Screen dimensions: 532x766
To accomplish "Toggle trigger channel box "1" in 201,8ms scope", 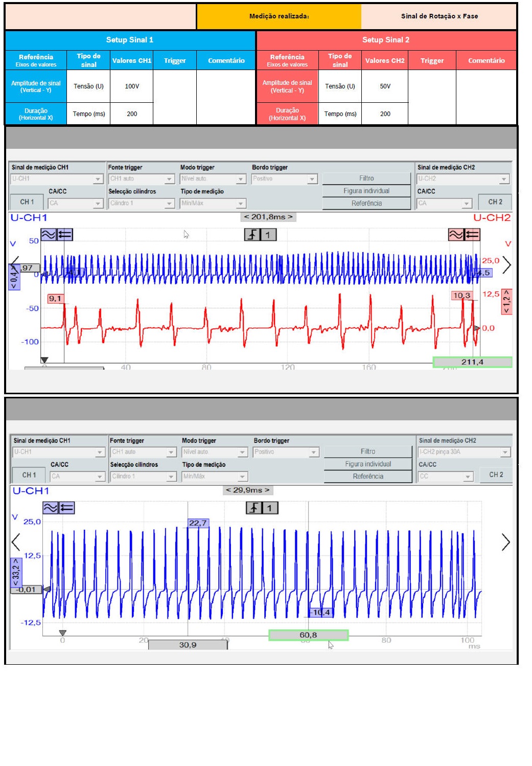I will (x=268, y=235).
